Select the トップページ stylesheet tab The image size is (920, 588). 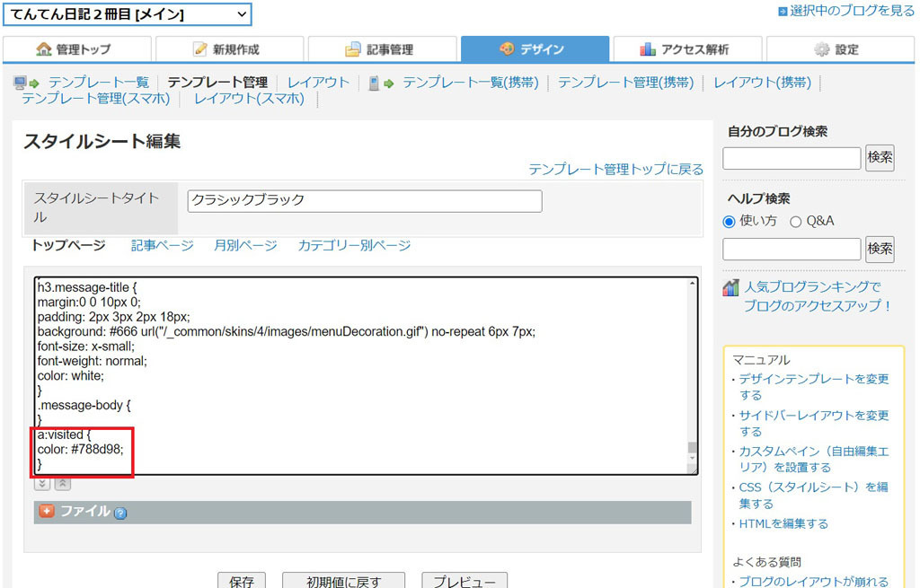pyautogui.click(x=68, y=245)
